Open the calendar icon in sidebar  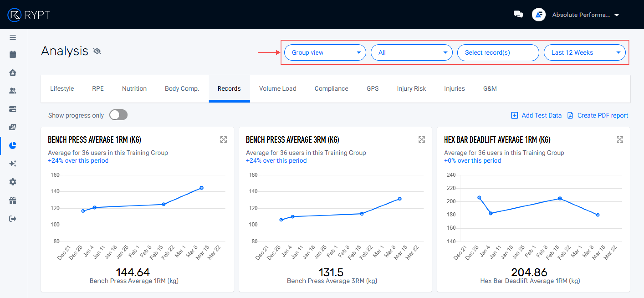click(13, 54)
